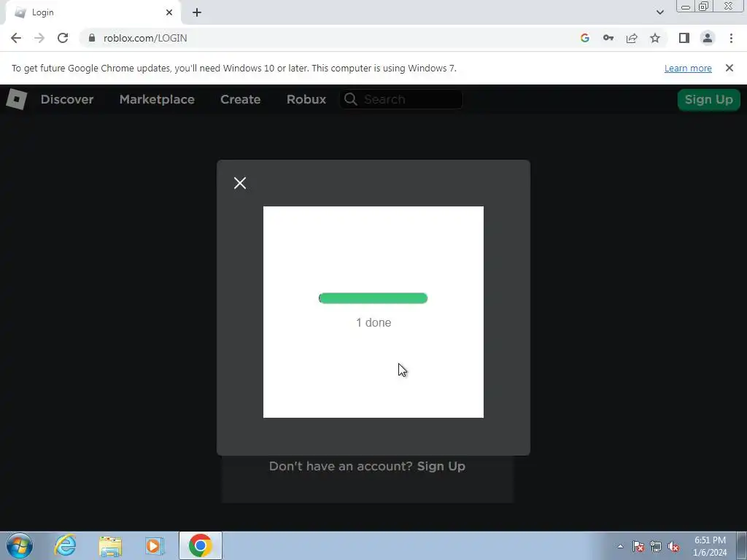This screenshot has width=747, height=560.
Task: Open the Windows Start menu
Action: click(x=20, y=545)
